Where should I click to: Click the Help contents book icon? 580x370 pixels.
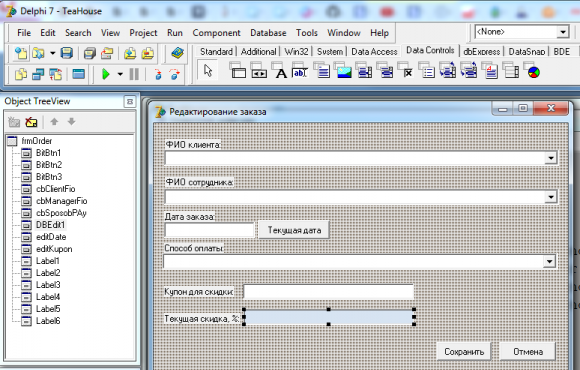[178, 54]
